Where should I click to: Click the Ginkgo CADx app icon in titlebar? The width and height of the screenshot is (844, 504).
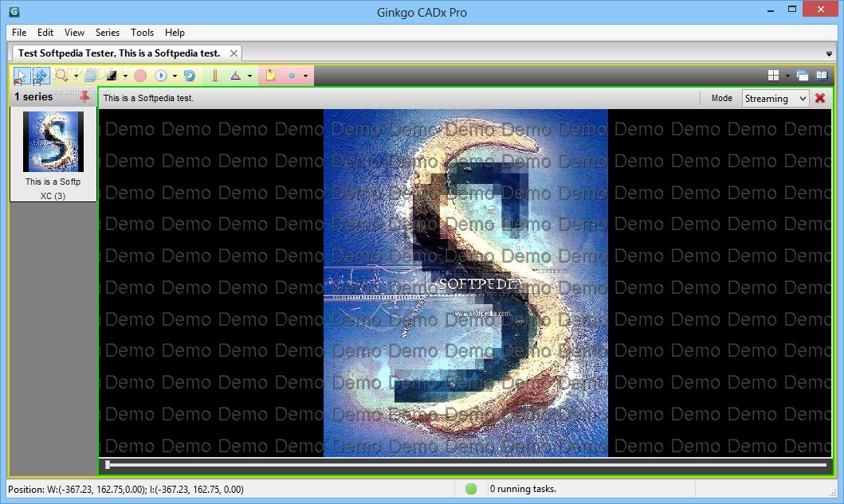point(14,11)
